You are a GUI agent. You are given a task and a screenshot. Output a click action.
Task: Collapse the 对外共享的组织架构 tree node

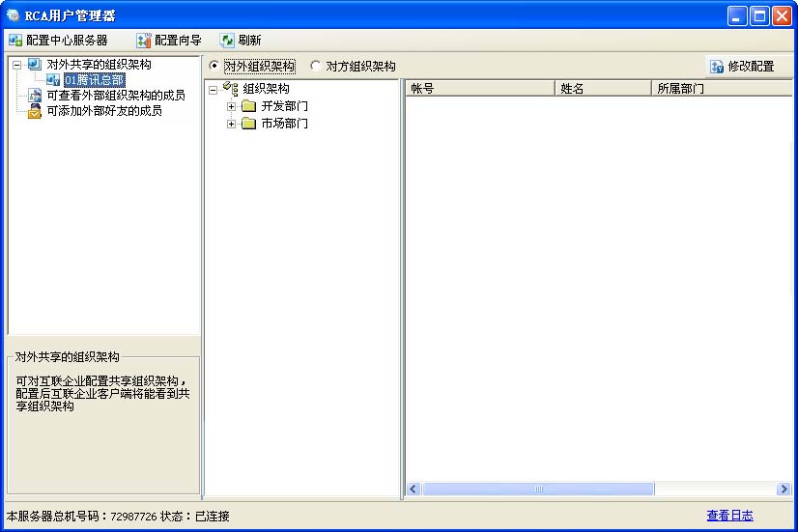pos(16,65)
